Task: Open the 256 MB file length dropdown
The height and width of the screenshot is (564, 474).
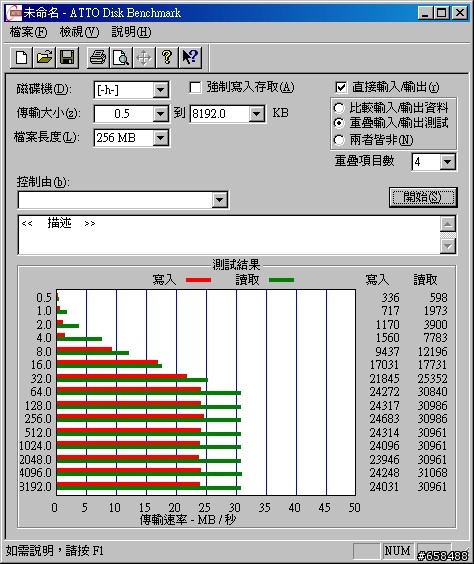Action: coord(160,138)
